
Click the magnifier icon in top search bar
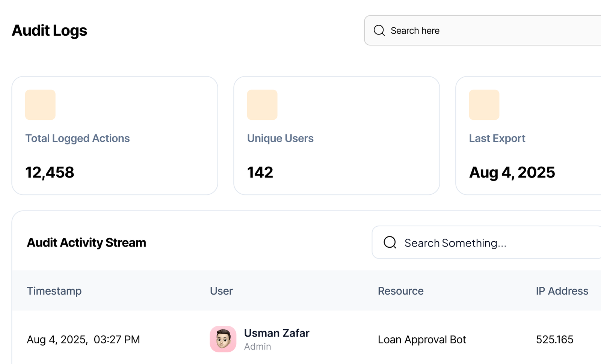pos(379,30)
